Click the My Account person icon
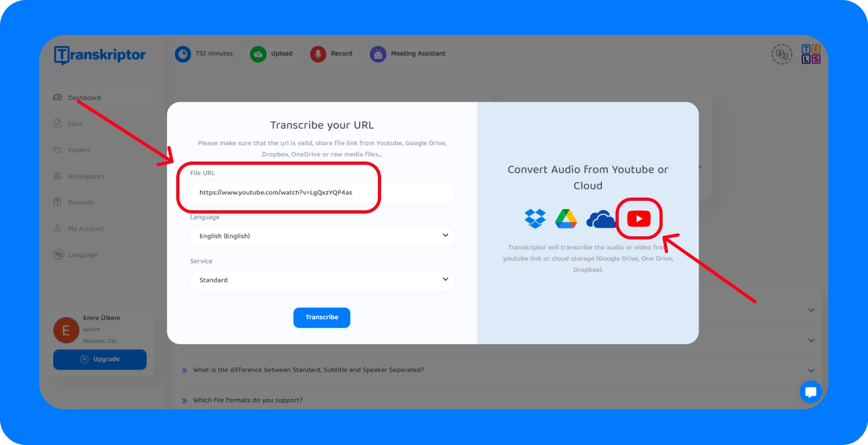This screenshot has width=868, height=445. (x=58, y=228)
